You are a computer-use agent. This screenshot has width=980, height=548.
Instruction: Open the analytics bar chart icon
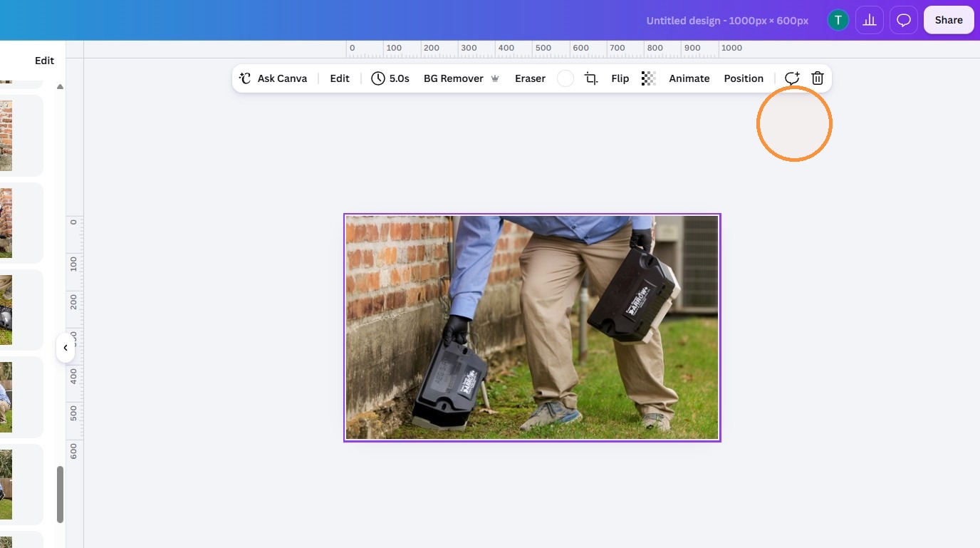(870, 20)
